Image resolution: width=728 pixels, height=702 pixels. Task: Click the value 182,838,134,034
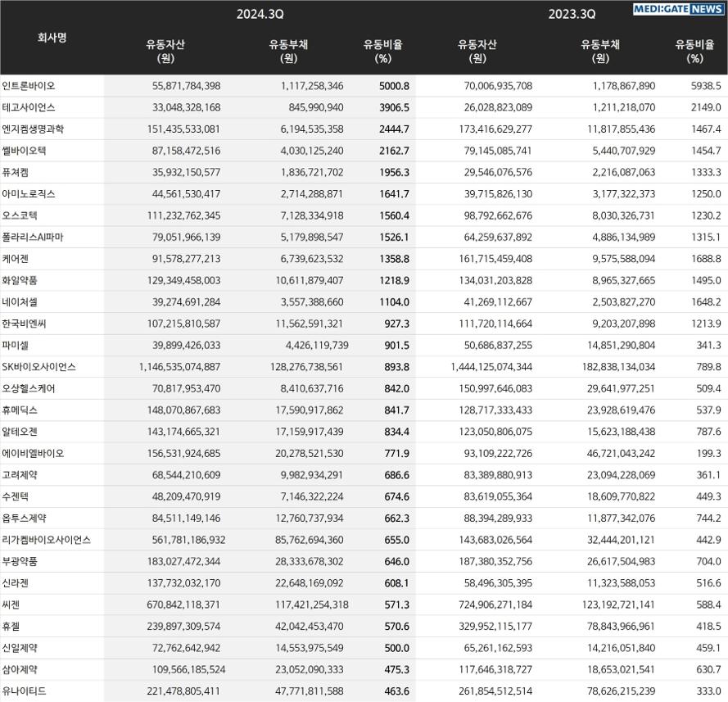point(618,367)
